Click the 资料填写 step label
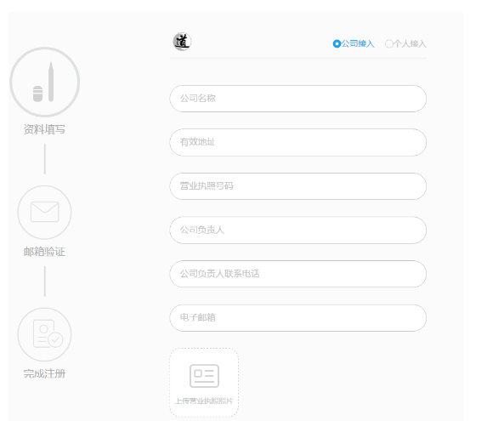Viewport: 504px width, 421px height. pos(44,129)
